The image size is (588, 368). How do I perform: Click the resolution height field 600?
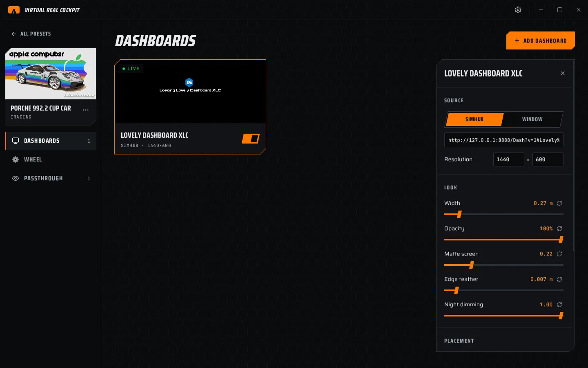click(548, 159)
